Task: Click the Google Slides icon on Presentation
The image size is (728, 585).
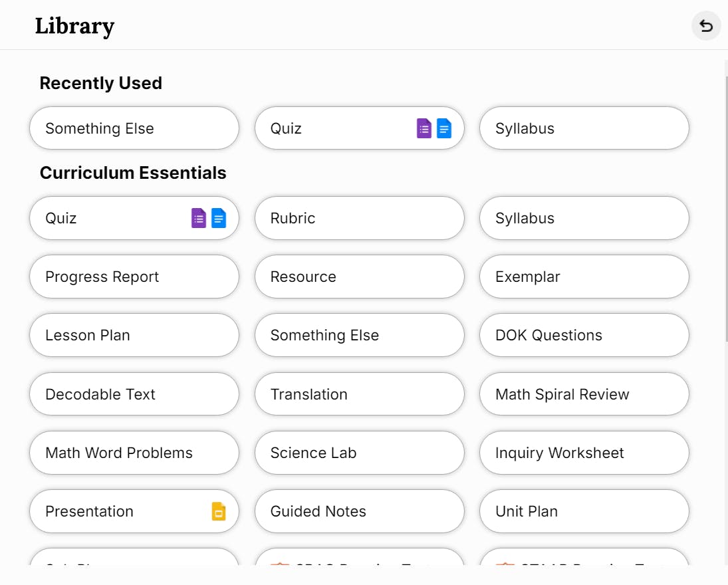Action: (x=219, y=511)
